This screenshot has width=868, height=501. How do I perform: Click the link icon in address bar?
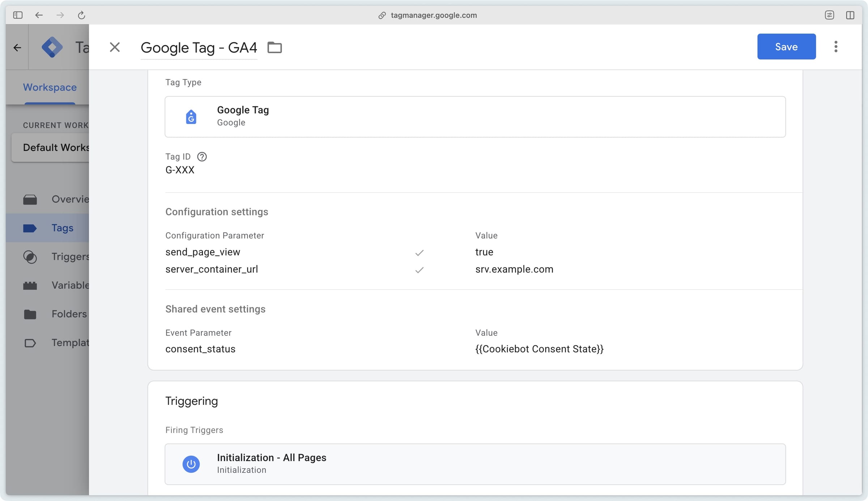(382, 15)
